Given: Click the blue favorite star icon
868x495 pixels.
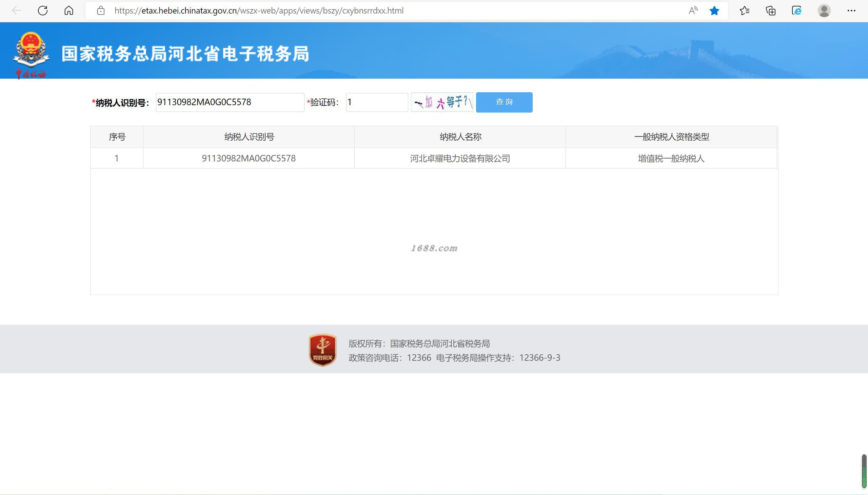Looking at the screenshot, I should pos(714,11).
